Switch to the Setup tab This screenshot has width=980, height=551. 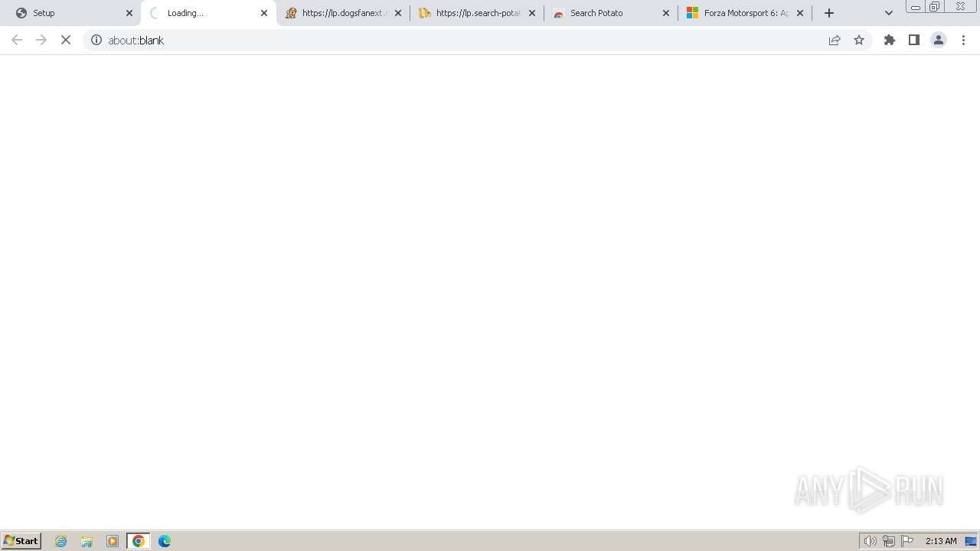(73, 13)
